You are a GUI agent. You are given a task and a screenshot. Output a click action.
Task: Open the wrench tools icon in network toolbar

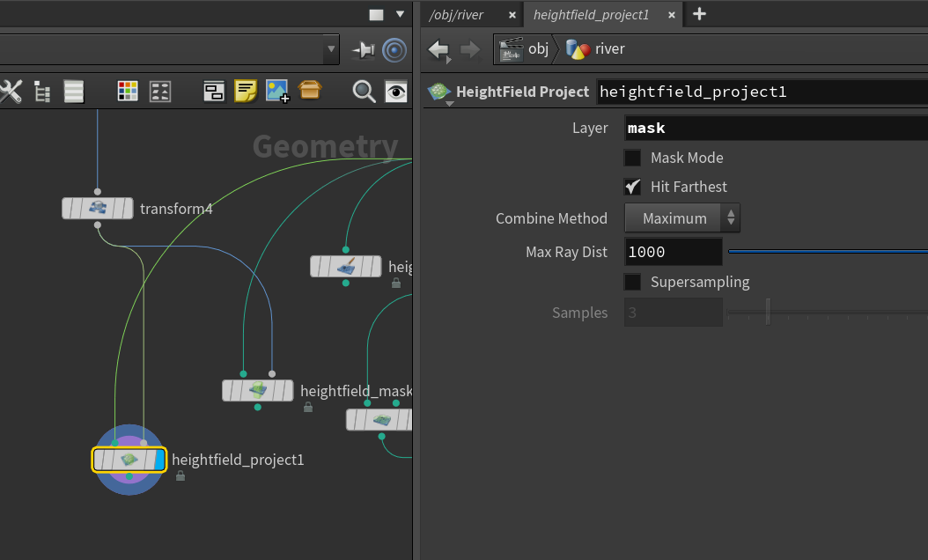coord(10,92)
